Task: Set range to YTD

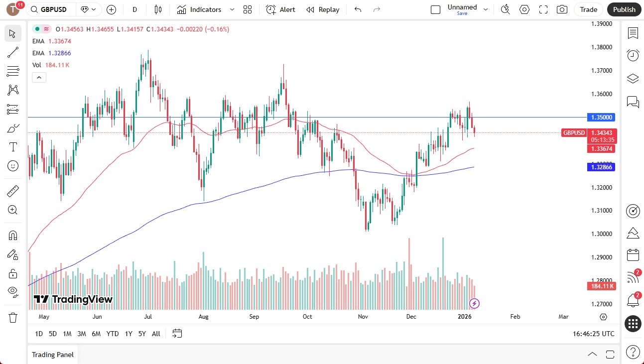Action: pyautogui.click(x=113, y=334)
